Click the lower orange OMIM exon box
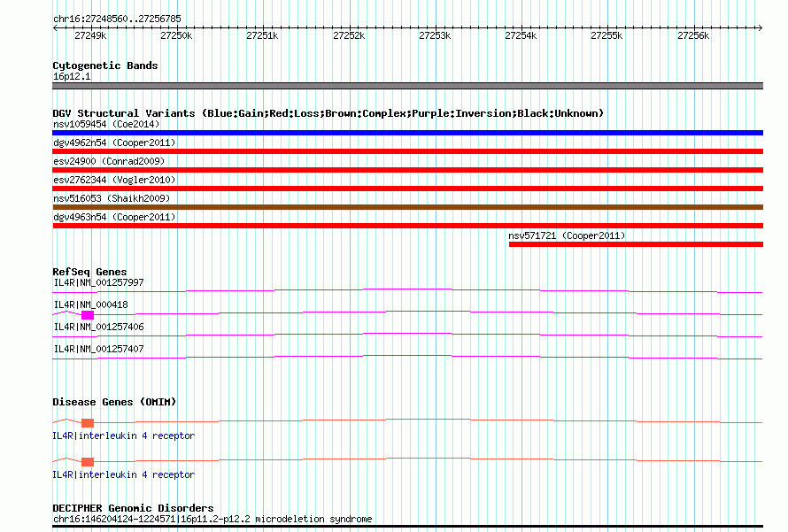The width and height of the screenshot is (788, 532). pos(88,462)
